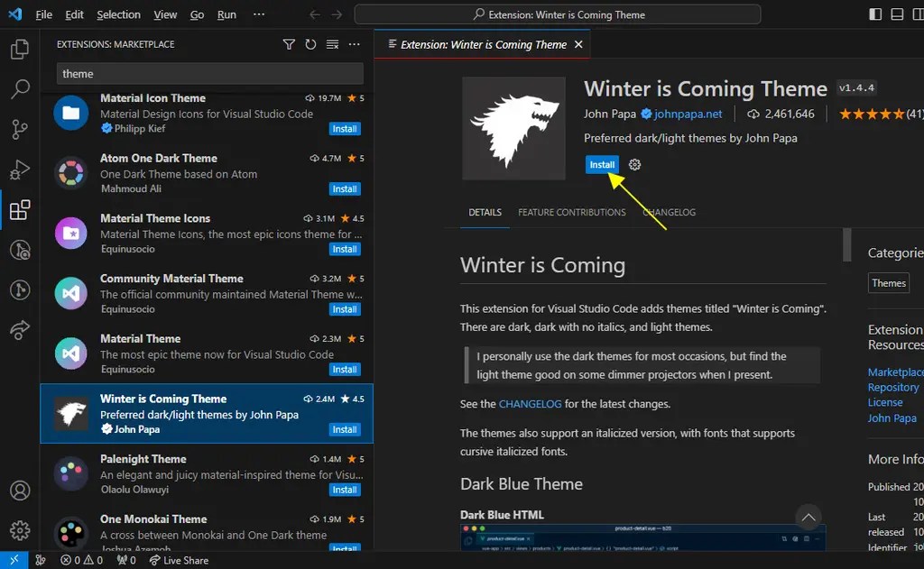Click the extensions search field containing theme
Image resolution: width=924 pixels, height=569 pixels.
pyautogui.click(x=209, y=74)
